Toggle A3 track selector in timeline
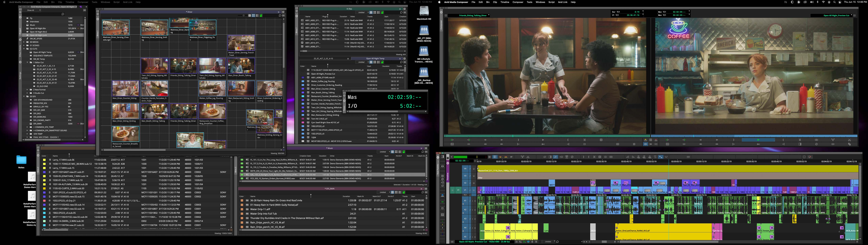 tap(465, 219)
